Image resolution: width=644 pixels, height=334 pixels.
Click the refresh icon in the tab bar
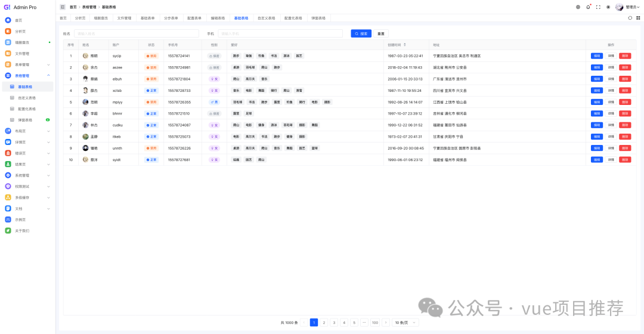[630, 18]
